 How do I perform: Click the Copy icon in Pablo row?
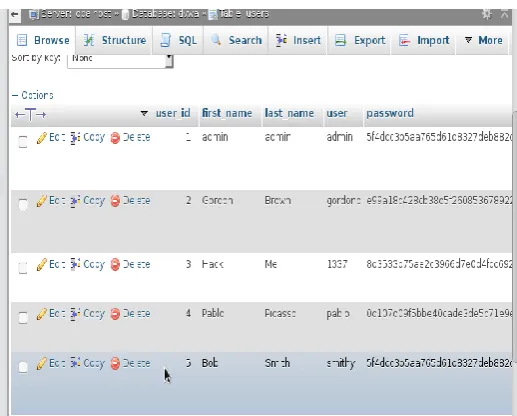(x=75, y=314)
